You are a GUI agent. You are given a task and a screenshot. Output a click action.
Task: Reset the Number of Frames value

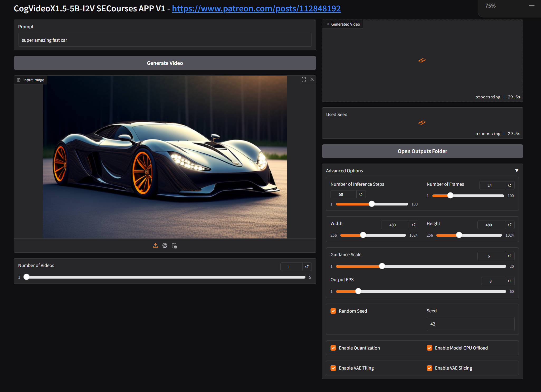pos(510,185)
